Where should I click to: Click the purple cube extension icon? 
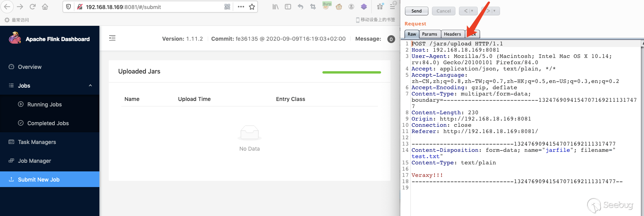pyautogui.click(x=364, y=7)
